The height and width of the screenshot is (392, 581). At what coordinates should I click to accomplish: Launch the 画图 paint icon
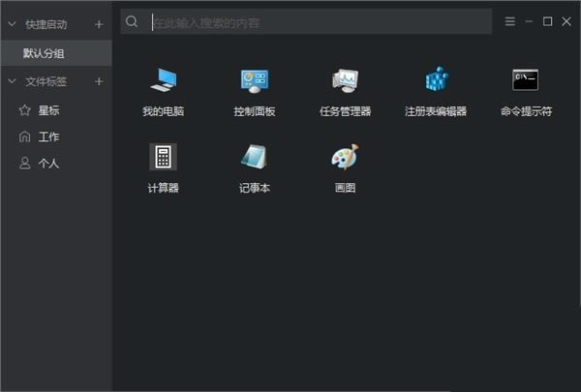tap(346, 157)
